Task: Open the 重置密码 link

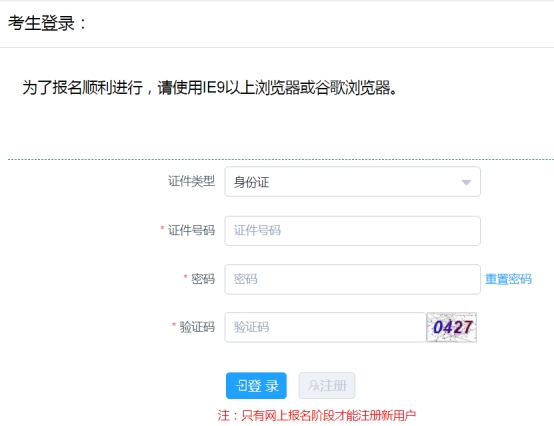Action: (x=508, y=279)
